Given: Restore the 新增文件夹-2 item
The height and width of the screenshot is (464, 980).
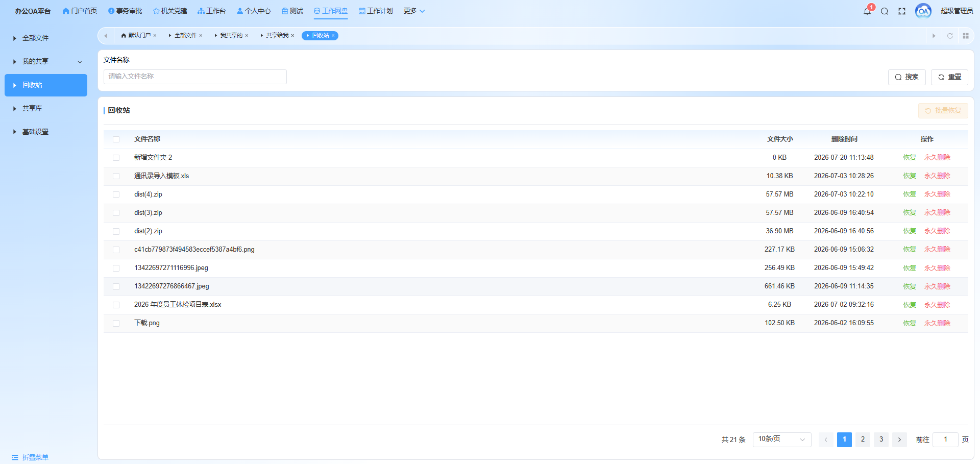Looking at the screenshot, I should [x=910, y=158].
